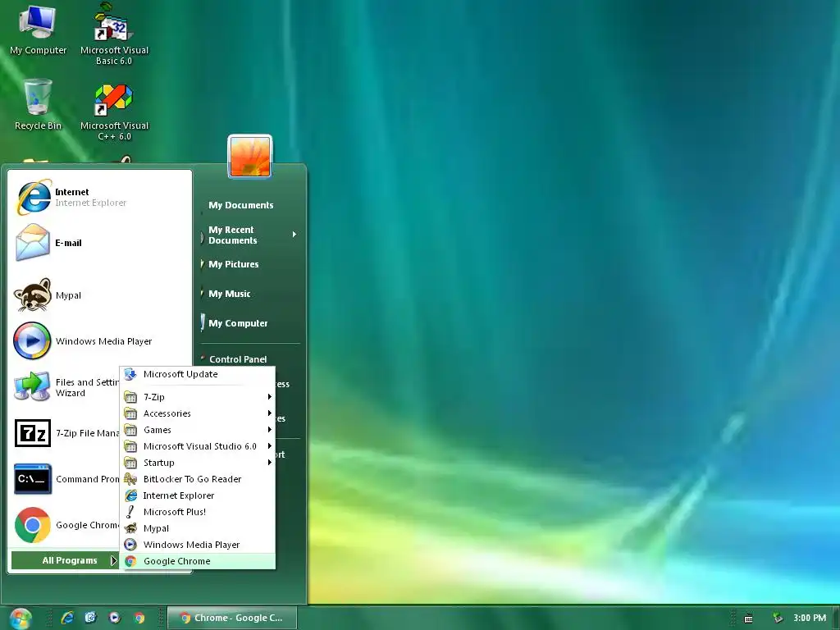Expand All Programs arrow
Viewport: 840px width, 630px height.
(113, 560)
